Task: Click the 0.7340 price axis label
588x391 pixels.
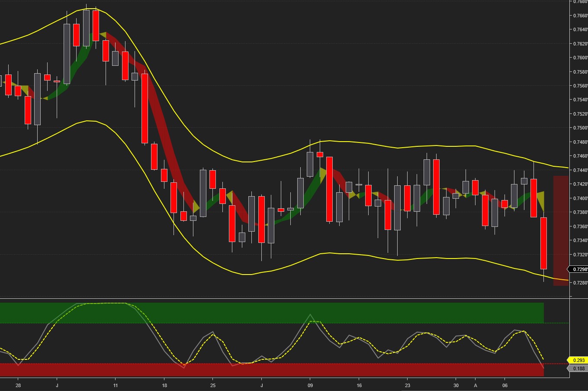Action: pyautogui.click(x=580, y=240)
